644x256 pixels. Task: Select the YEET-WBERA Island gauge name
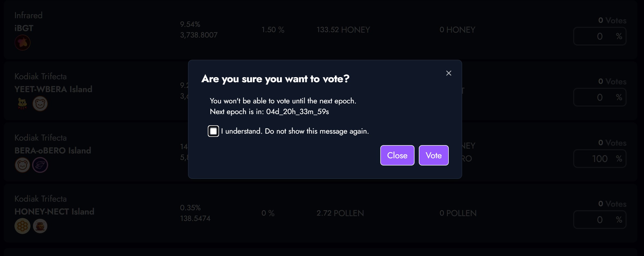pyautogui.click(x=53, y=89)
